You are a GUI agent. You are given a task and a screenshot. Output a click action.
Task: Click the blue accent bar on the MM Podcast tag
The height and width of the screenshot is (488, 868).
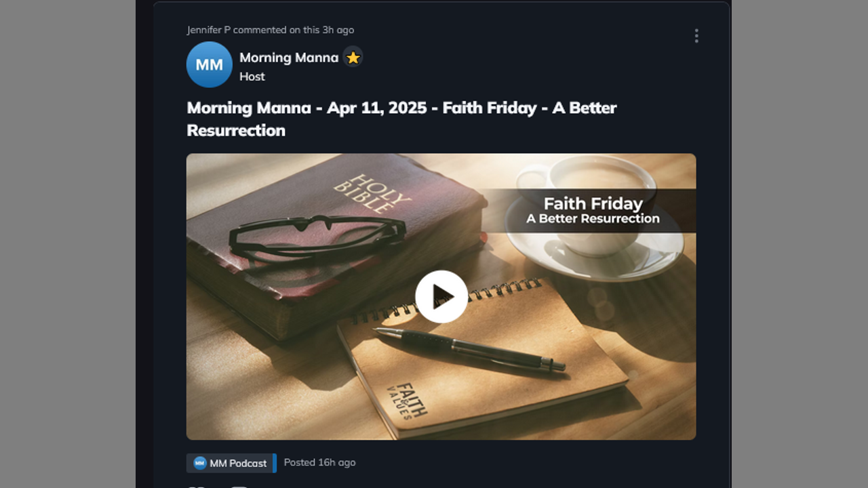(x=274, y=463)
